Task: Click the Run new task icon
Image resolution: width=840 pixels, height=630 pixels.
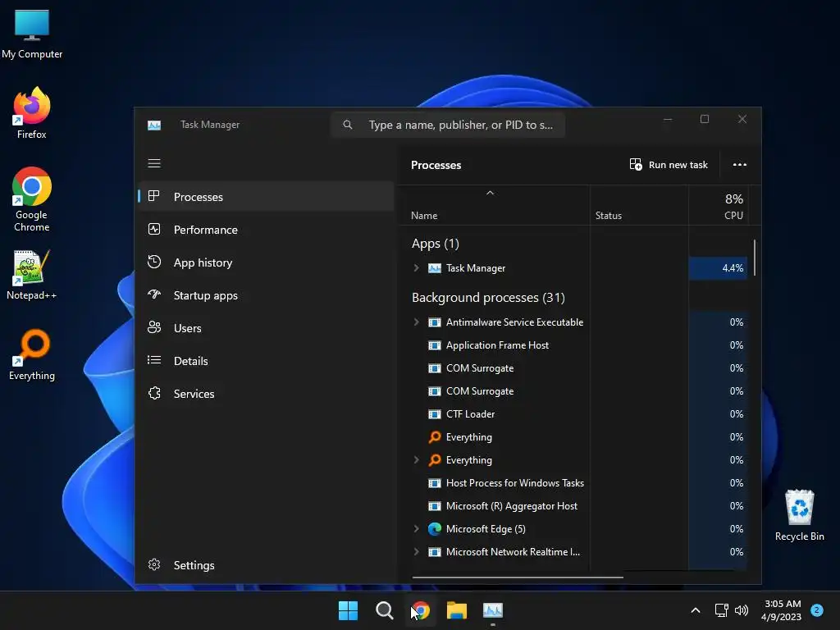Action: tap(636, 164)
